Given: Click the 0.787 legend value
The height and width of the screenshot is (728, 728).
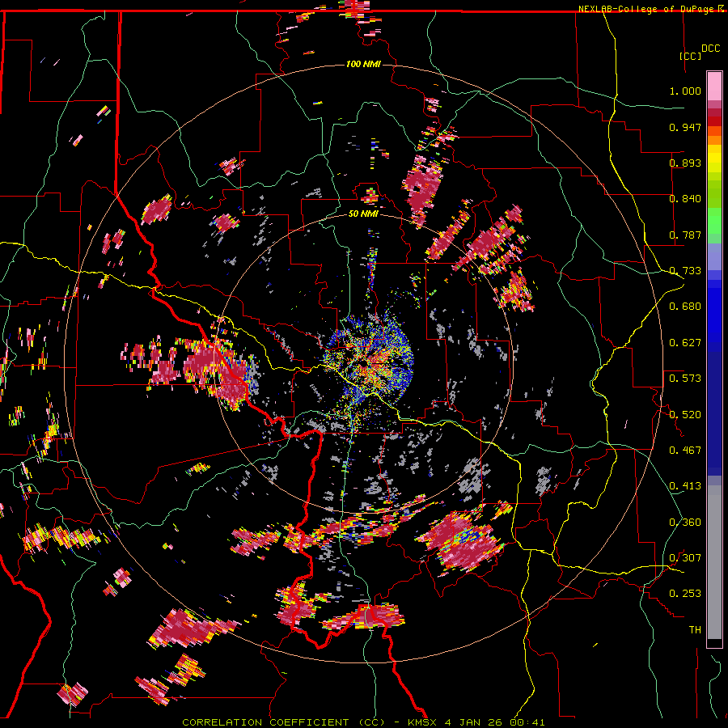Looking at the screenshot, I should tap(685, 235).
